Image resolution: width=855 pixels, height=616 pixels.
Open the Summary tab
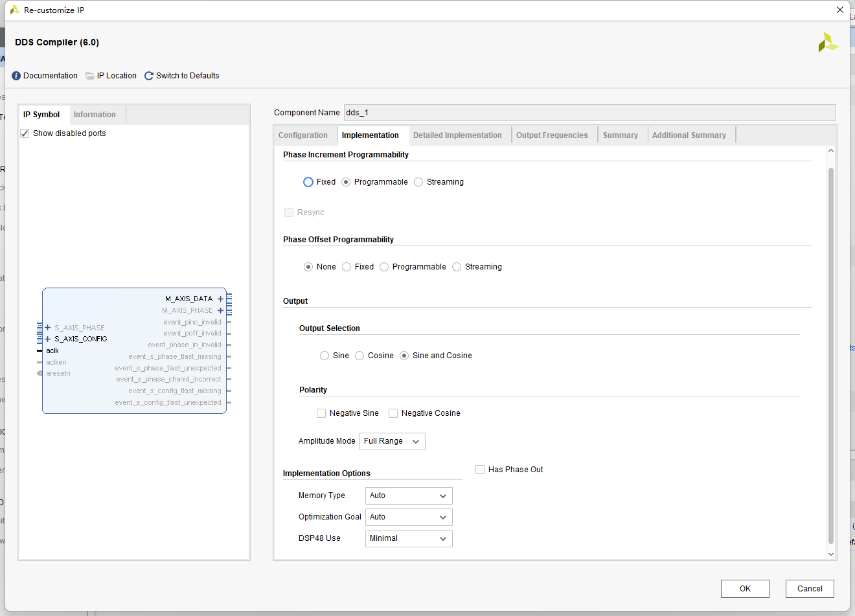tap(620, 135)
